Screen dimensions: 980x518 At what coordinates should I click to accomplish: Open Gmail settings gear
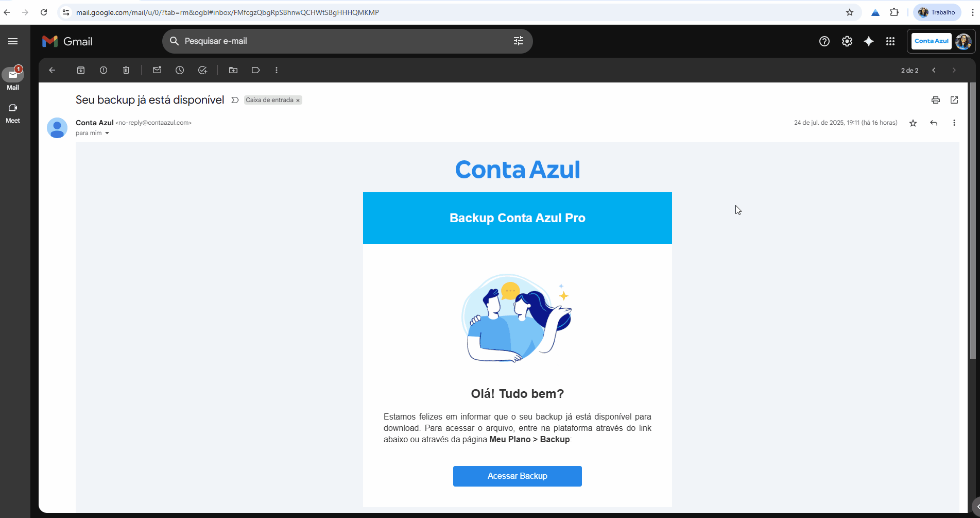[847, 41]
